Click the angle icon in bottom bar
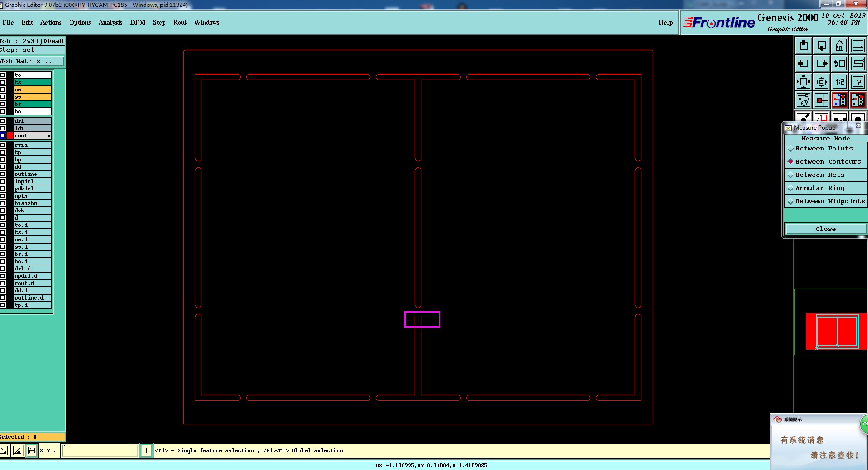The width and height of the screenshot is (868, 470). pos(18,450)
